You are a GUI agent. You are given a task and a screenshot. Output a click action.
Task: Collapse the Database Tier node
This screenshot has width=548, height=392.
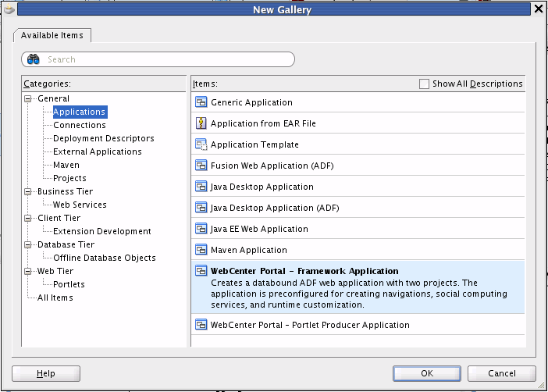click(x=27, y=244)
